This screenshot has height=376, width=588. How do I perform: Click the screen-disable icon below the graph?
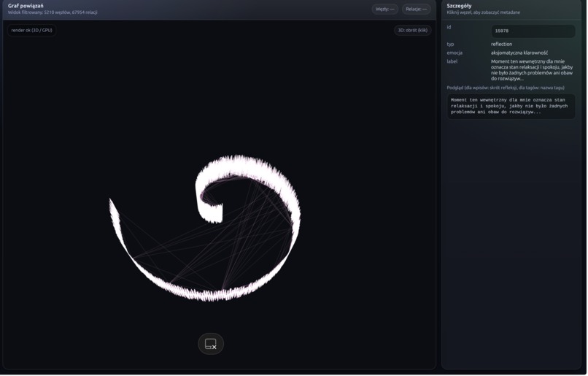pos(211,344)
